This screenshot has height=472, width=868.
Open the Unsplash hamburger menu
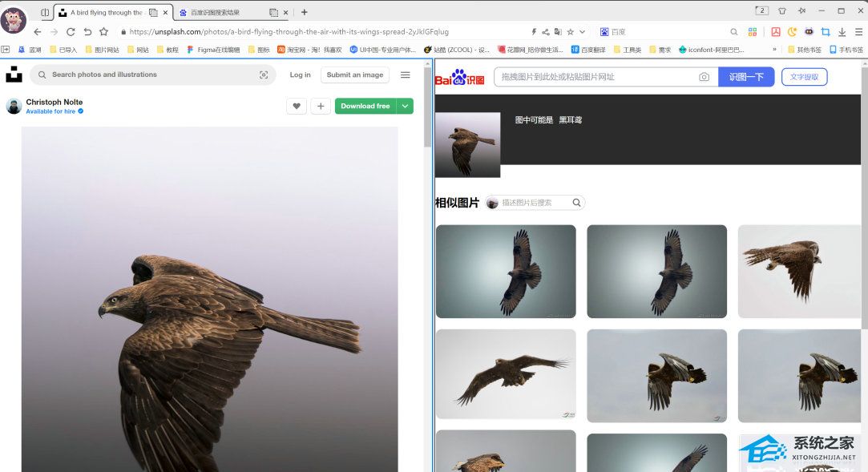tap(406, 75)
